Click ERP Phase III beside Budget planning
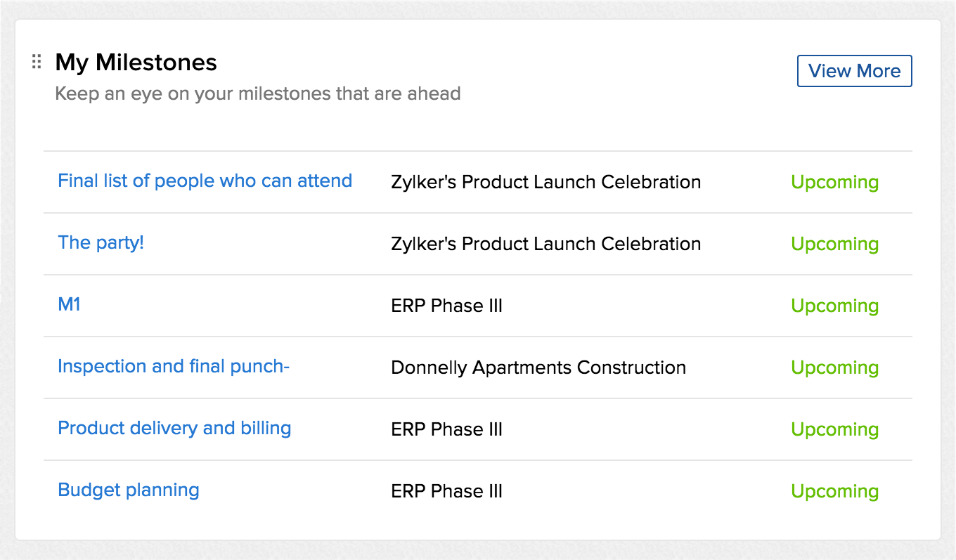 pyautogui.click(x=447, y=491)
